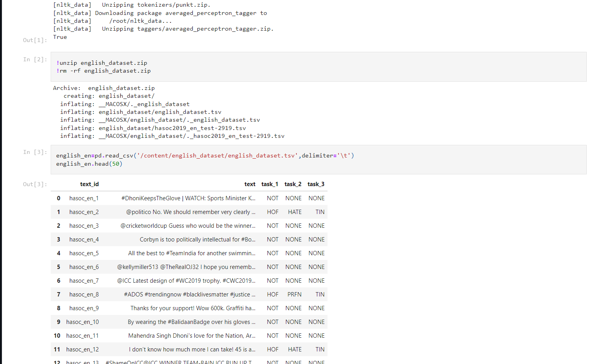Select cell hasoc_en_9

(84, 308)
